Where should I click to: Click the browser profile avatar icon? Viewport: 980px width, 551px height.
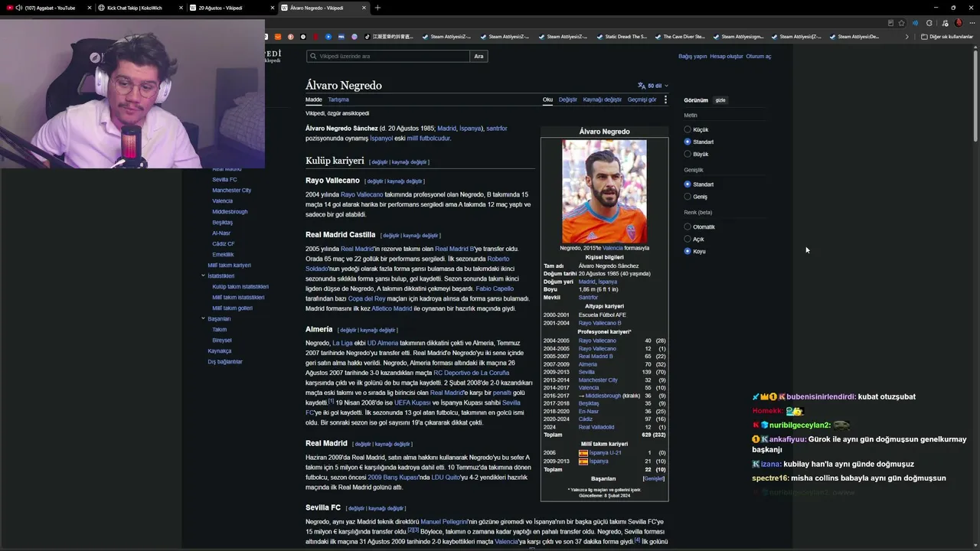959,23
